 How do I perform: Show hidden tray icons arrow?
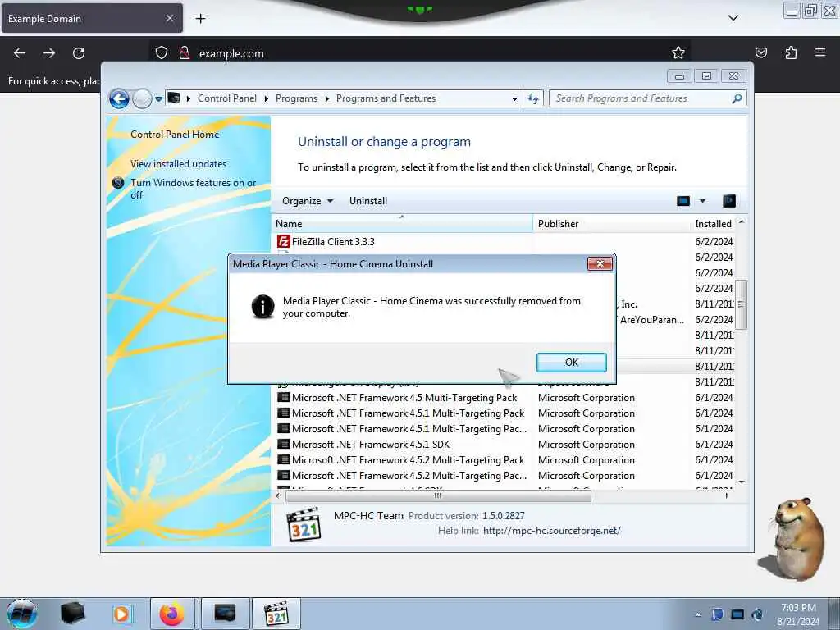(697, 614)
